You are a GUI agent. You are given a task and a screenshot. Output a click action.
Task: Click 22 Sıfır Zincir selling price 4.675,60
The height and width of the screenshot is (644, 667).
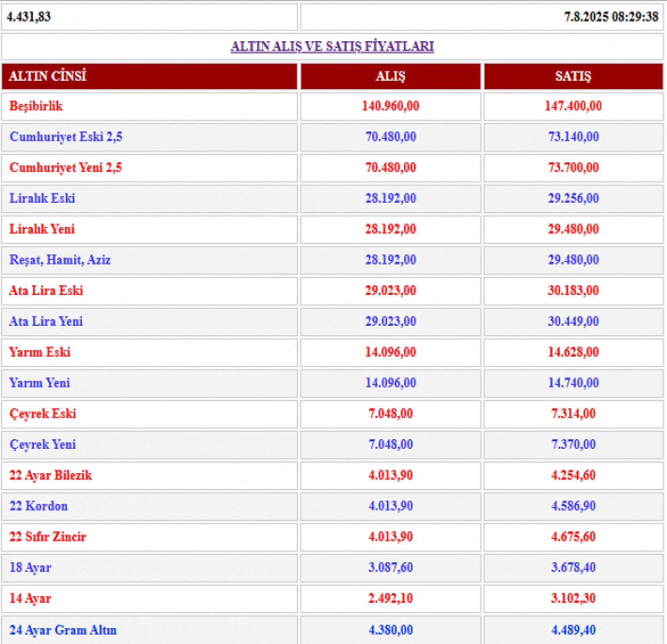click(x=573, y=537)
